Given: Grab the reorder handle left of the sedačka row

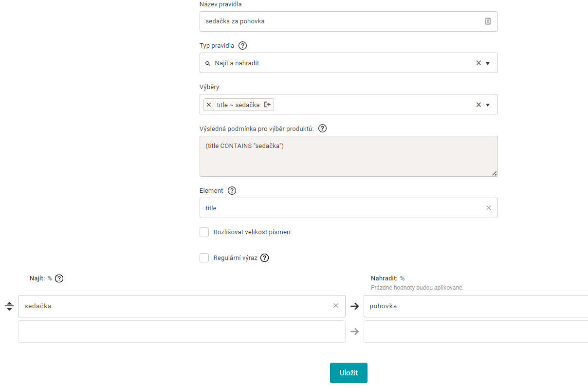Looking at the screenshot, I should [x=9, y=306].
